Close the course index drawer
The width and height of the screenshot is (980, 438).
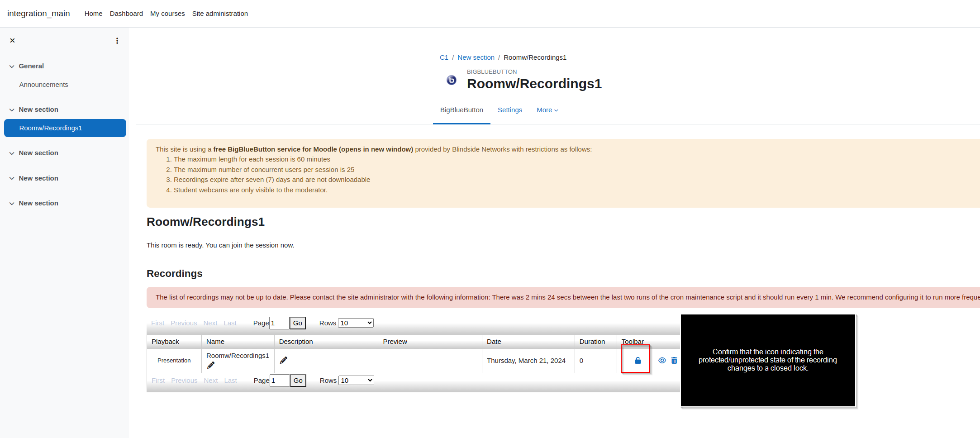(13, 41)
